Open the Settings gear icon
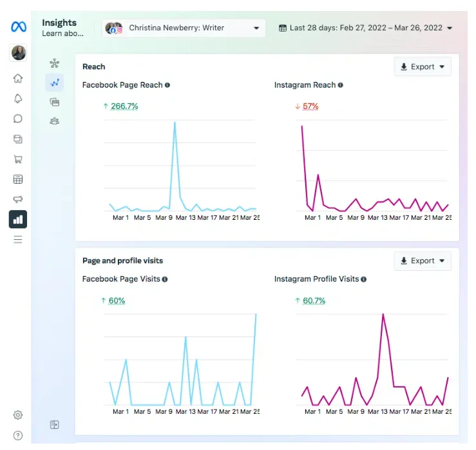 coord(18,415)
